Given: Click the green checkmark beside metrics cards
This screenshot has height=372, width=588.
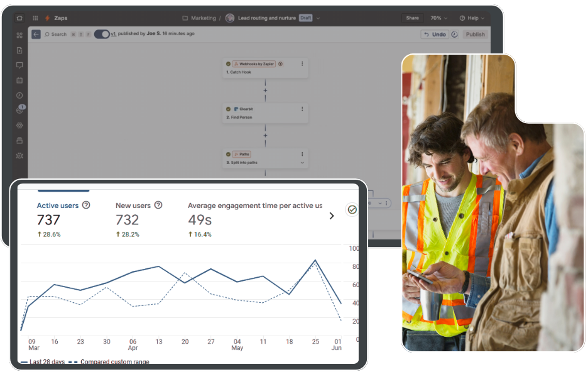Looking at the screenshot, I should point(352,210).
